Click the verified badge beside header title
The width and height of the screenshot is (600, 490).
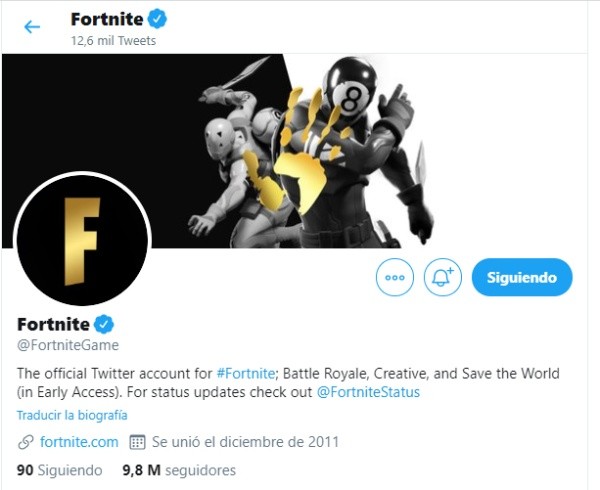[157, 18]
